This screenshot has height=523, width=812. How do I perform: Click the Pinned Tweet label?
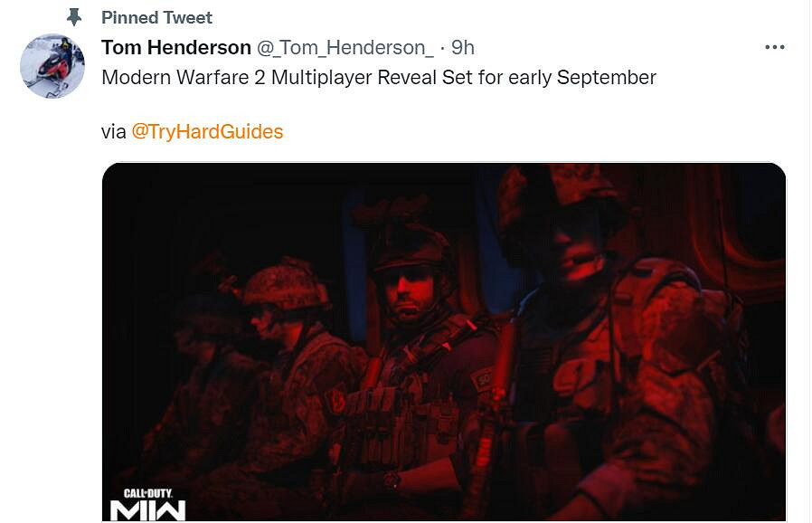coord(156,17)
